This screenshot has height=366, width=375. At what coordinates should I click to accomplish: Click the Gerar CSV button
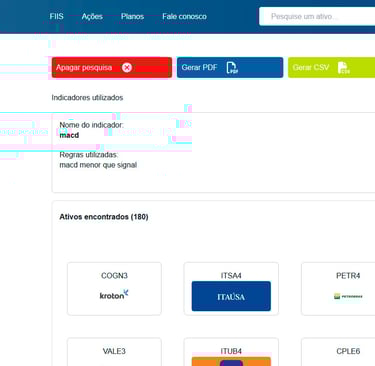click(331, 67)
